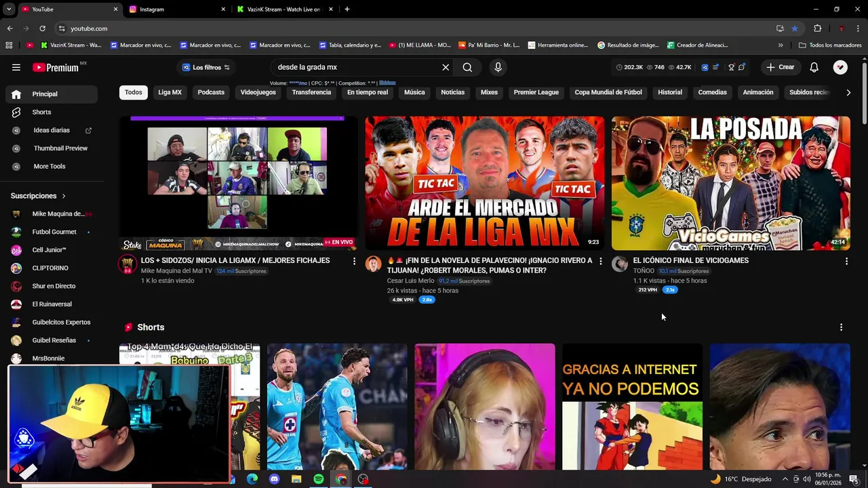Expand hidden bookmarks chevron
Viewport: 868px width, 488px height.
pyautogui.click(x=781, y=45)
